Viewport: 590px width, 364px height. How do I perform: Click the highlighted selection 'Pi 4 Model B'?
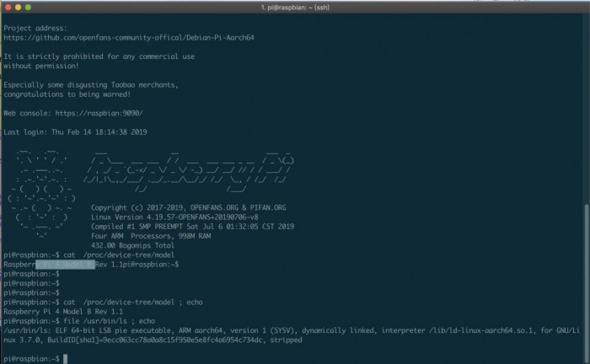point(65,265)
